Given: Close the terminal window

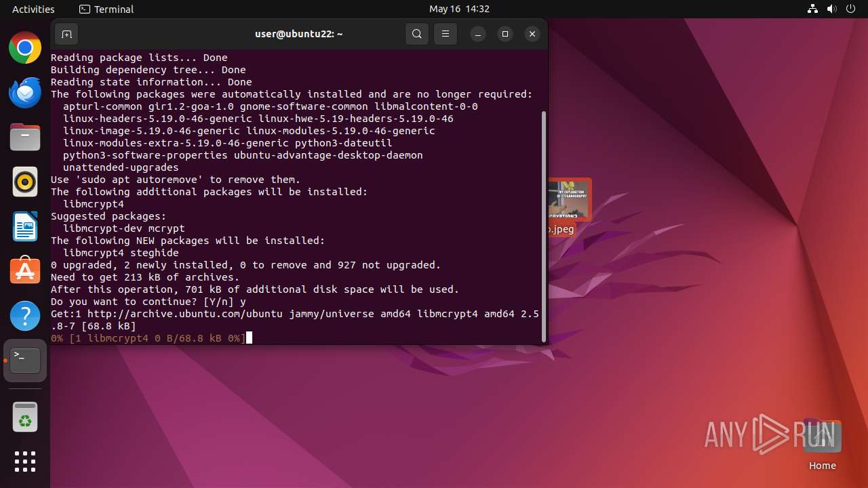Looking at the screenshot, I should (x=532, y=34).
